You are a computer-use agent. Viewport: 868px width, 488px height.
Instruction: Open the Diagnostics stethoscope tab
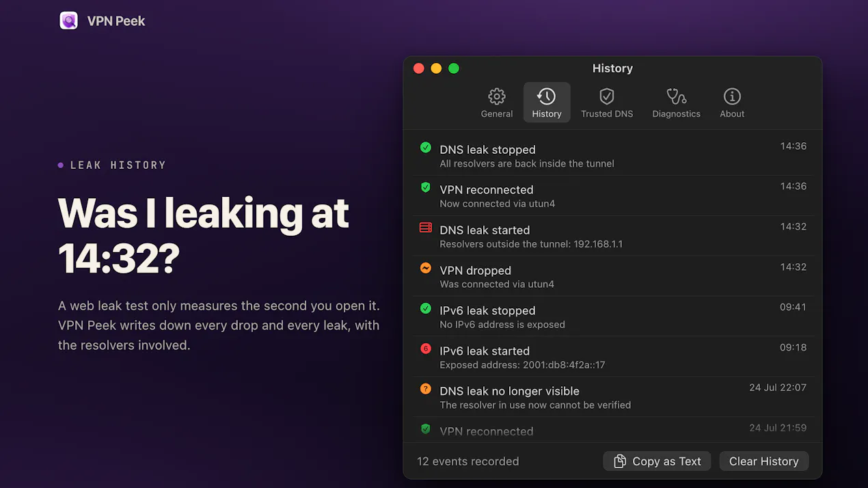coord(676,103)
